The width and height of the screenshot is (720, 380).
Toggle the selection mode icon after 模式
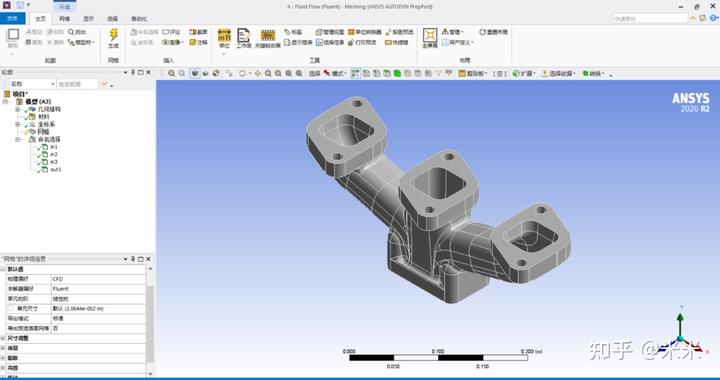[x=355, y=73]
